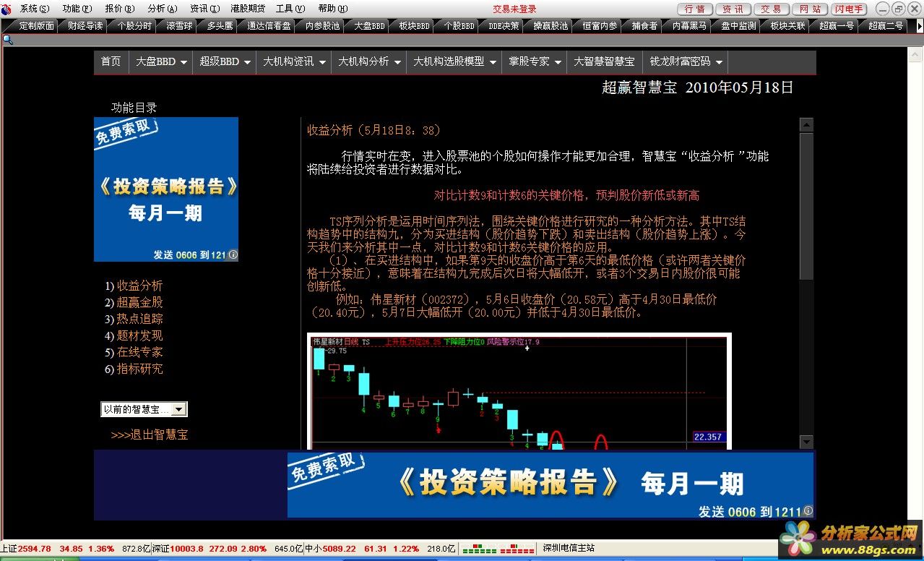Expand the 大机构分析 dropdown
The height and width of the screenshot is (561, 924).
[369, 62]
